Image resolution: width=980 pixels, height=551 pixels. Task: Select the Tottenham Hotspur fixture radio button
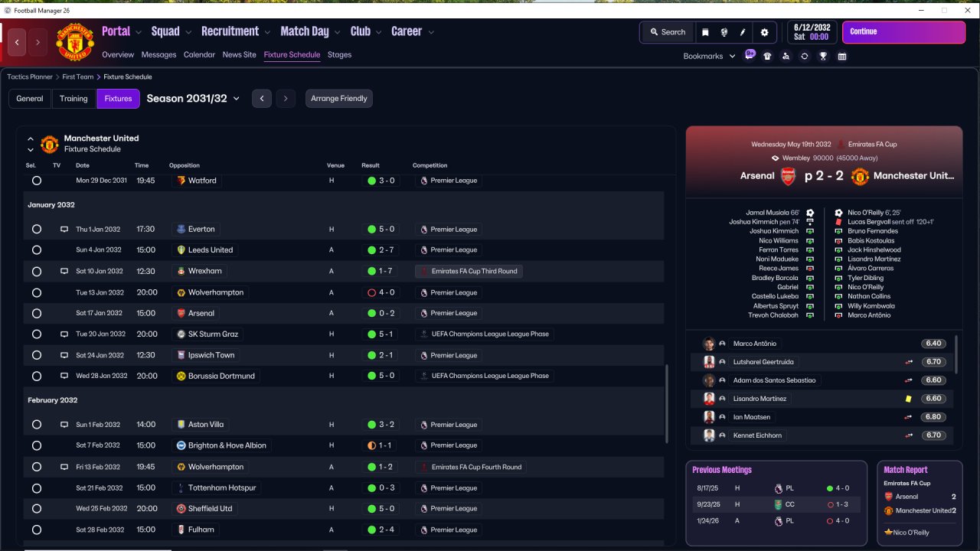click(37, 487)
